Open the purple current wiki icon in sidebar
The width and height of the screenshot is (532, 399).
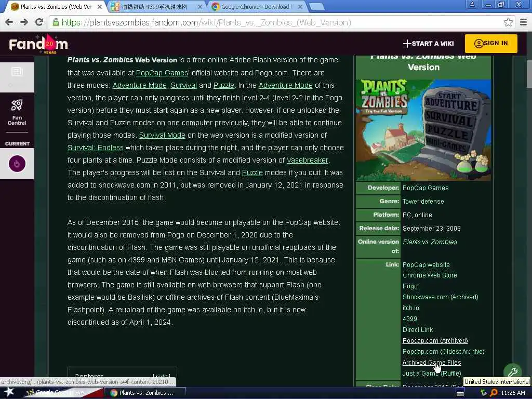[x=17, y=164]
